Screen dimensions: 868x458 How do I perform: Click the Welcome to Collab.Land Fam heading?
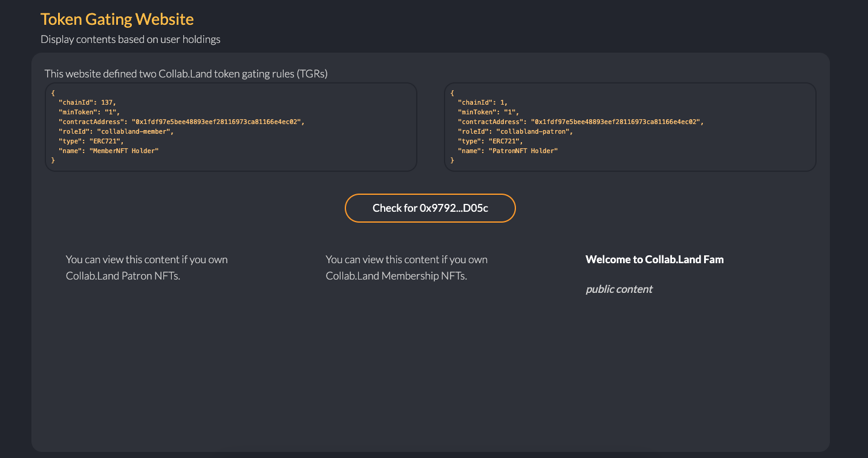click(654, 260)
